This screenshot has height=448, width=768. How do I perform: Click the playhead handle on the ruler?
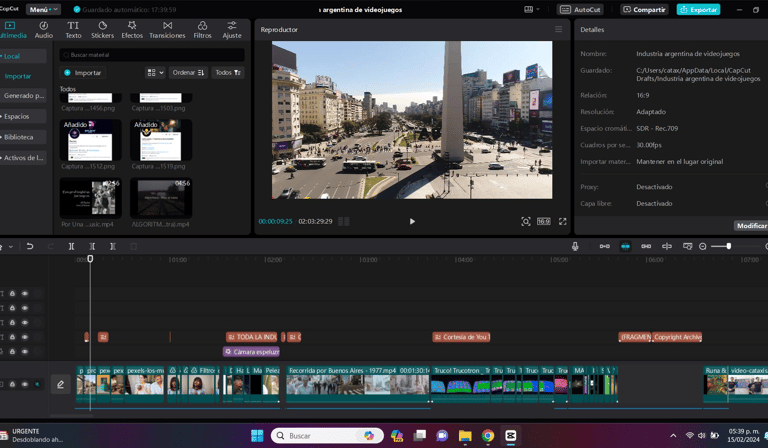(90, 259)
